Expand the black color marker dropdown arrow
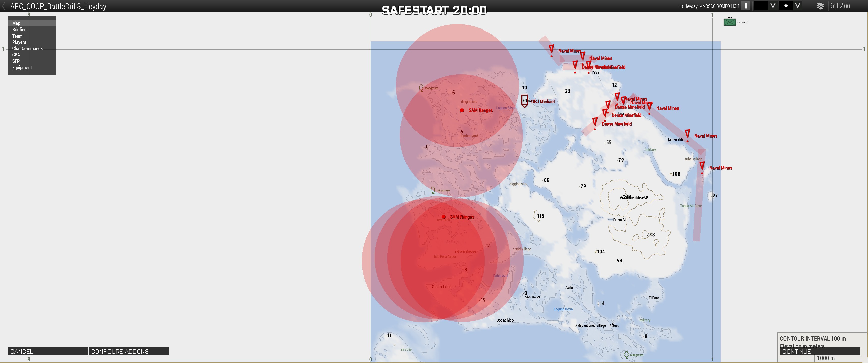This screenshot has width=868, height=363. pyautogui.click(x=773, y=6)
